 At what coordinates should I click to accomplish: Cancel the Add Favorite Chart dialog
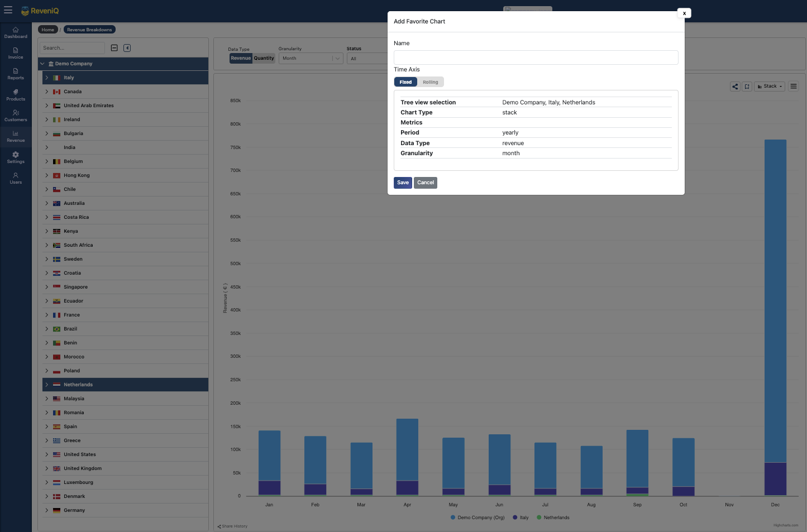click(x=426, y=183)
